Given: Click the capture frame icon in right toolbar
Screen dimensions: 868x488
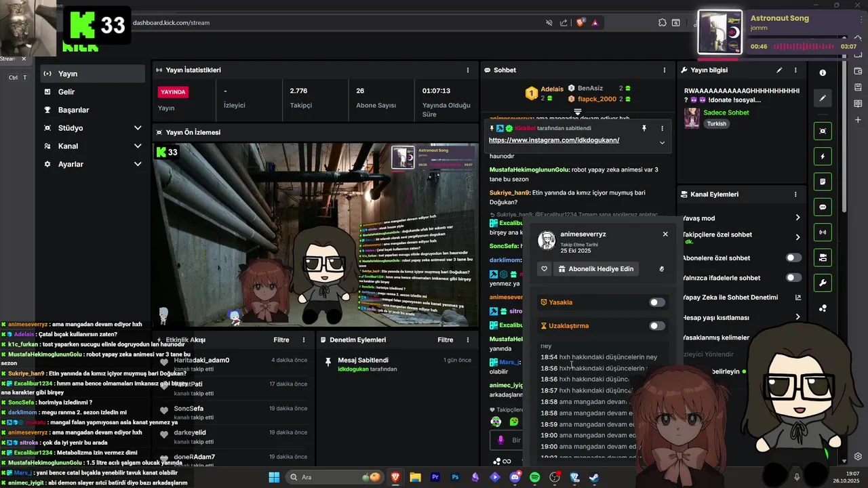Looking at the screenshot, I should [823, 131].
